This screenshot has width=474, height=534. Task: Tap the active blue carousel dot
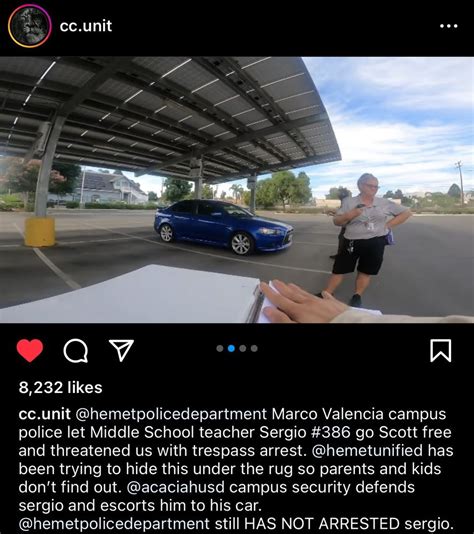point(231,348)
